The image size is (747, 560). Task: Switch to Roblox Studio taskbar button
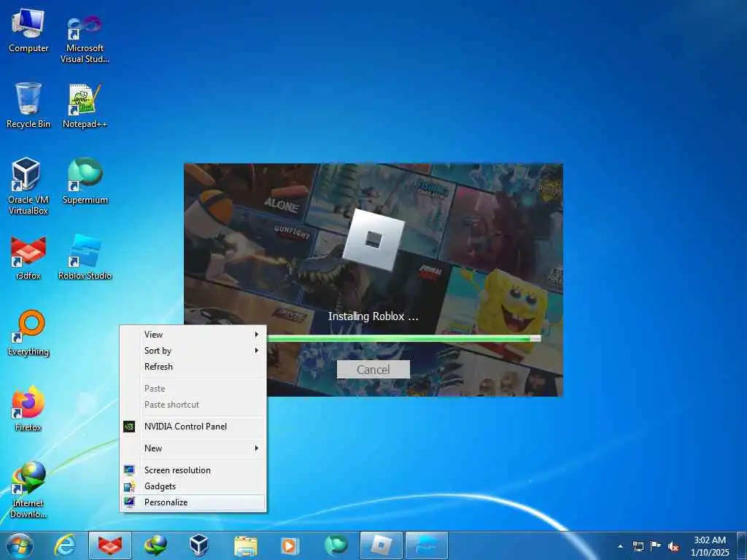[427, 545]
